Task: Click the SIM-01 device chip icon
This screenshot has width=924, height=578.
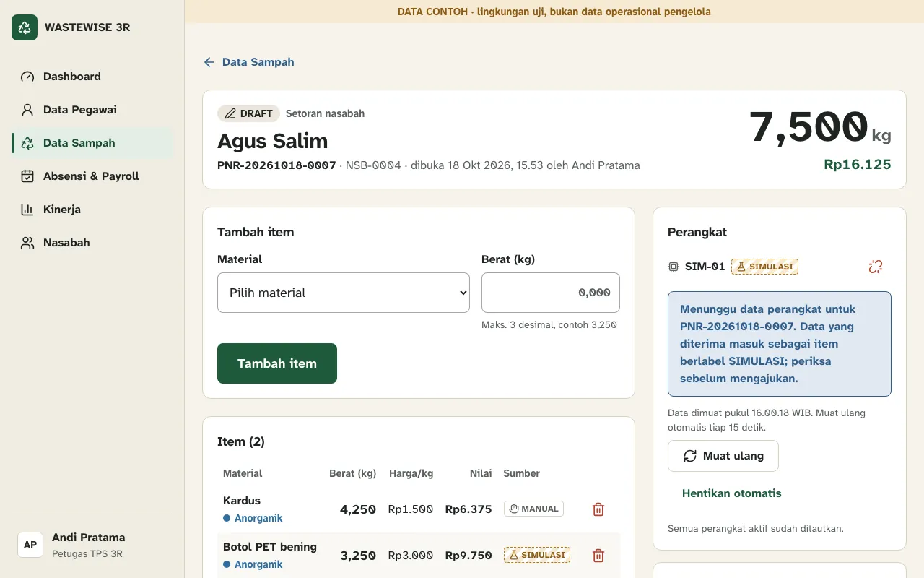Action: [674, 267]
